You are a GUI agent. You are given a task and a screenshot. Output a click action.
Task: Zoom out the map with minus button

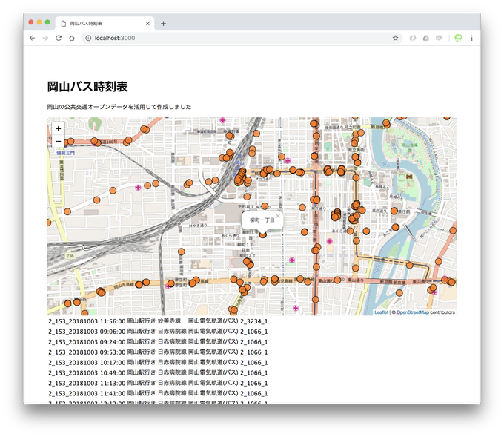coord(58,141)
